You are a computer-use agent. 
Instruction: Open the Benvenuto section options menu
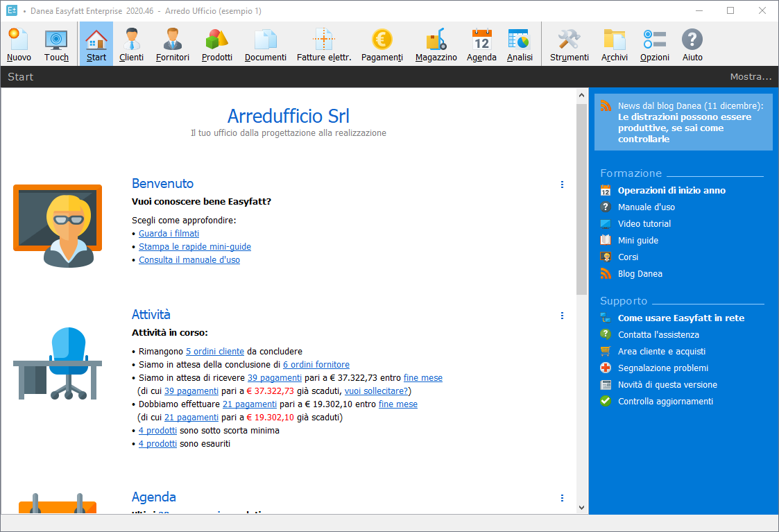[x=562, y=185]
